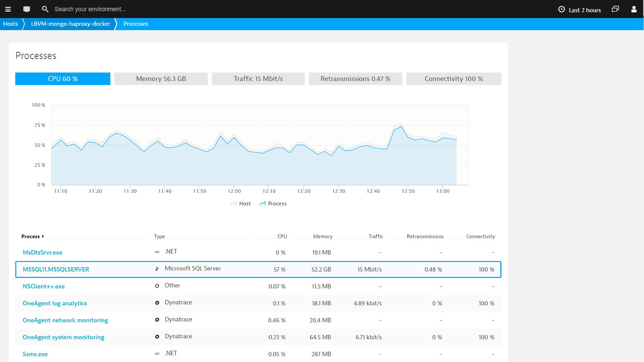The width and height of the screenshot is (644, 362).
Task: Click the 52.2 GB memory value
Action: pos(321,269)
